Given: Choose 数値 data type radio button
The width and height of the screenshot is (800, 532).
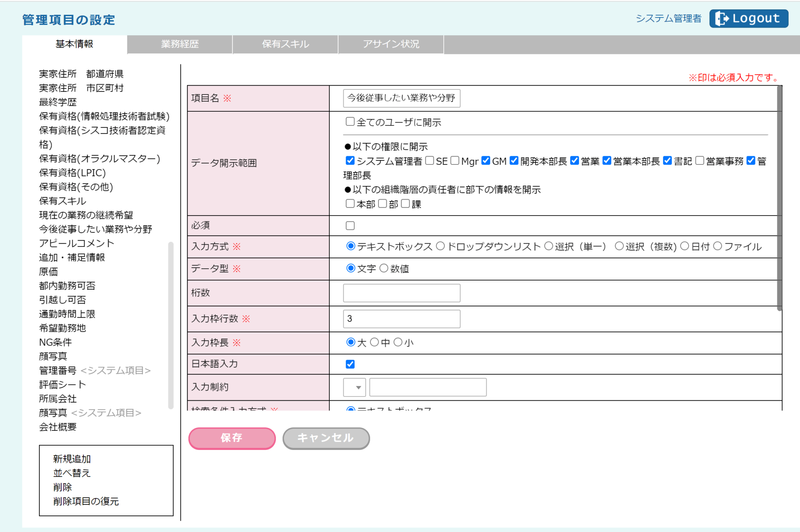Looking at the screenshot, I should [x=384, y=268].
